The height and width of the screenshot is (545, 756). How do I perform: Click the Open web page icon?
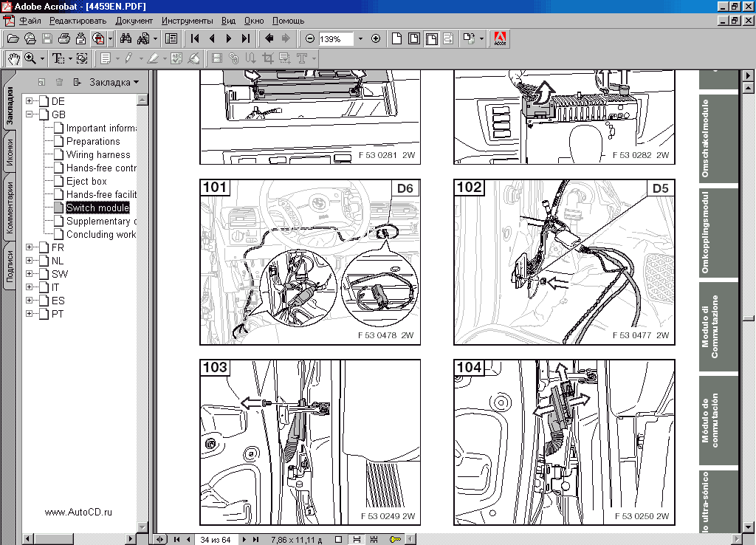(30, 38)
